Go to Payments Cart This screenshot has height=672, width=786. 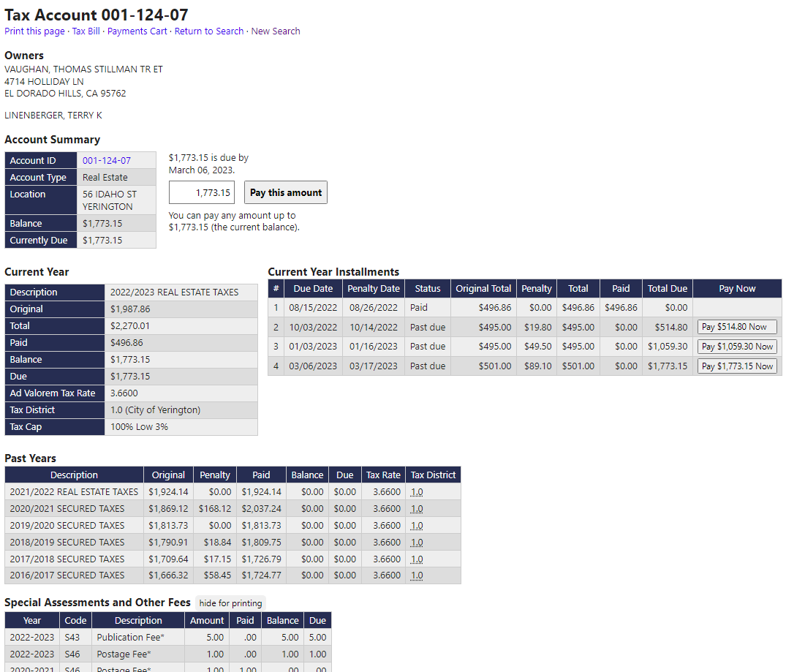click(137, 31)
